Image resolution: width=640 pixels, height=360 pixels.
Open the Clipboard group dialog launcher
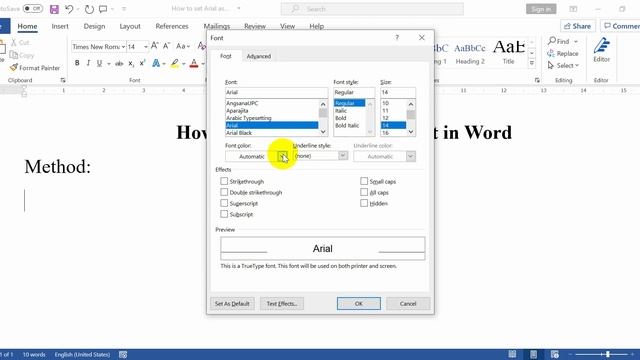[x=63, y=80]
